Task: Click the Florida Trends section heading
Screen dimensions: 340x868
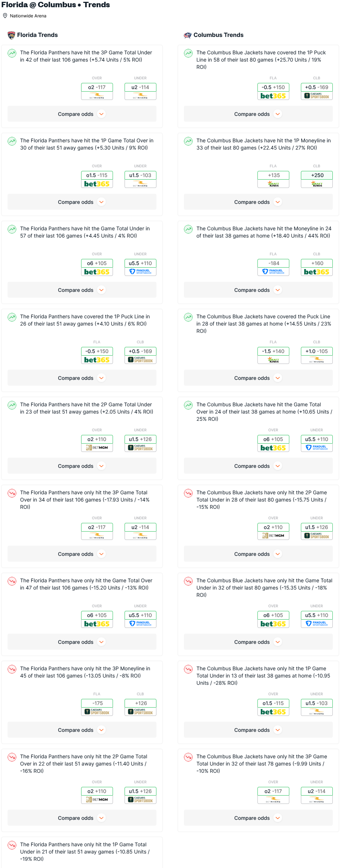Action: coord(37,35)
